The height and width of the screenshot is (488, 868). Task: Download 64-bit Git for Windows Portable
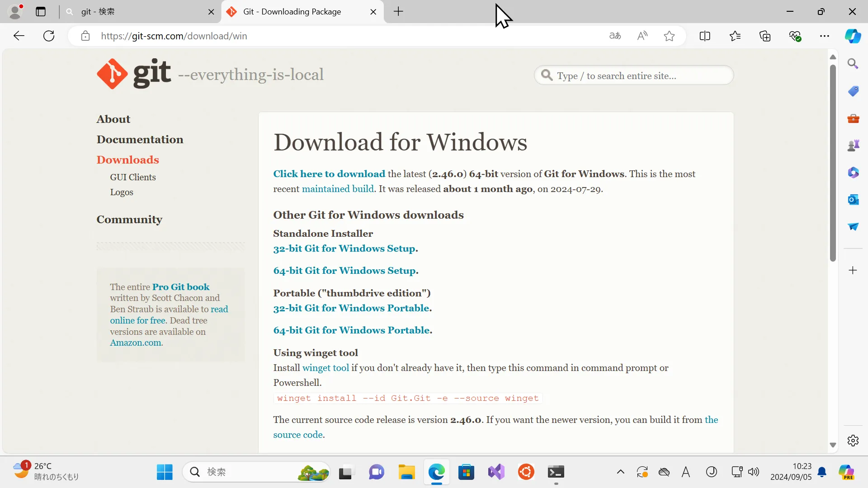tap(351, 330)
